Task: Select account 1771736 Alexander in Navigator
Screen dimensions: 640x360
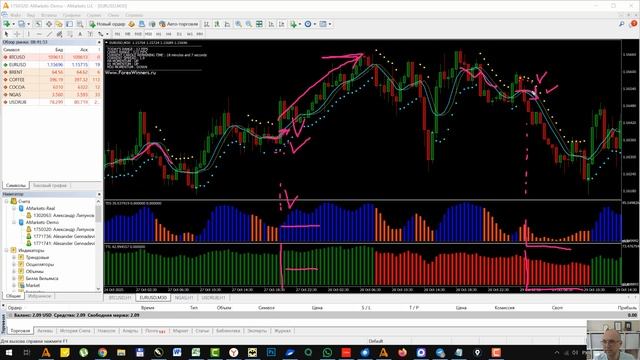Action: pyautogui.click(x=60, y=236)
